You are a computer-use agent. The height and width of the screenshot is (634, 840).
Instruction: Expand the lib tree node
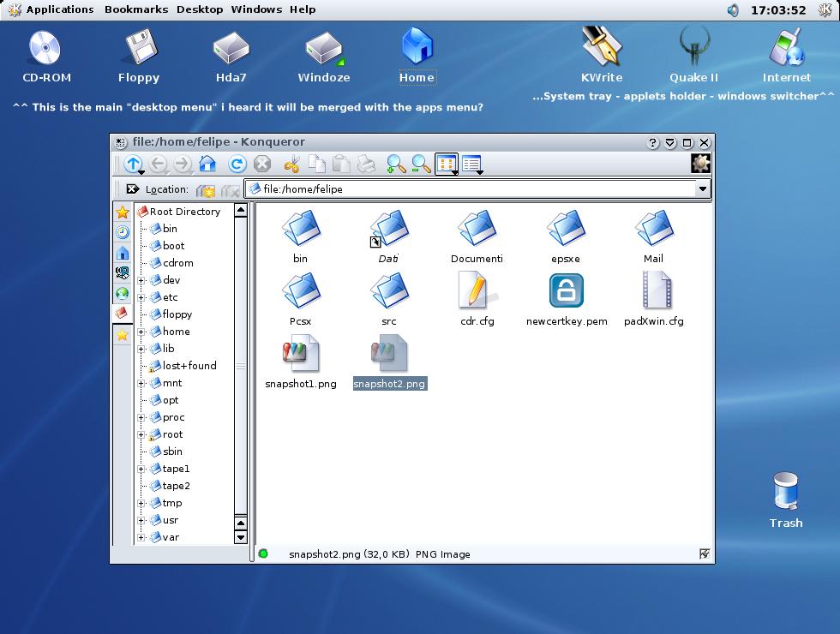(141, 349)
